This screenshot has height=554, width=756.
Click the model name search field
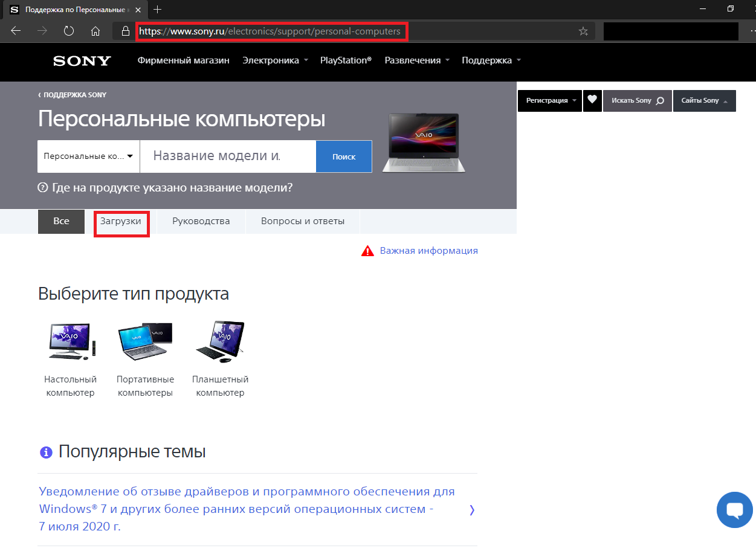pos(228,156)
